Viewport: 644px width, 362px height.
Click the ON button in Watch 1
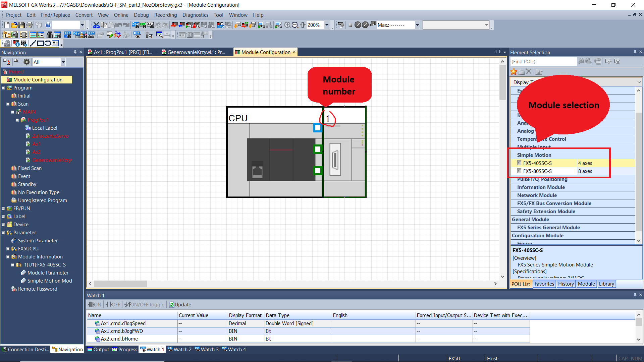point(95,304)
